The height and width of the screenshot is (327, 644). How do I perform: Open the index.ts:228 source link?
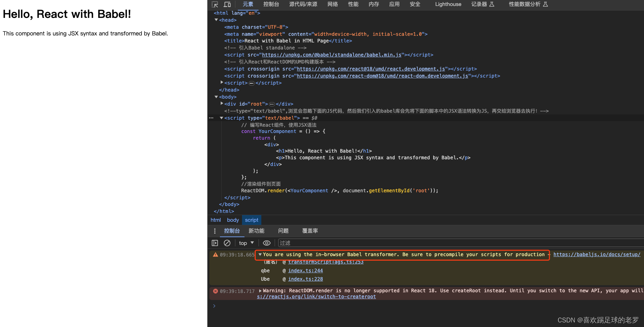306,279
